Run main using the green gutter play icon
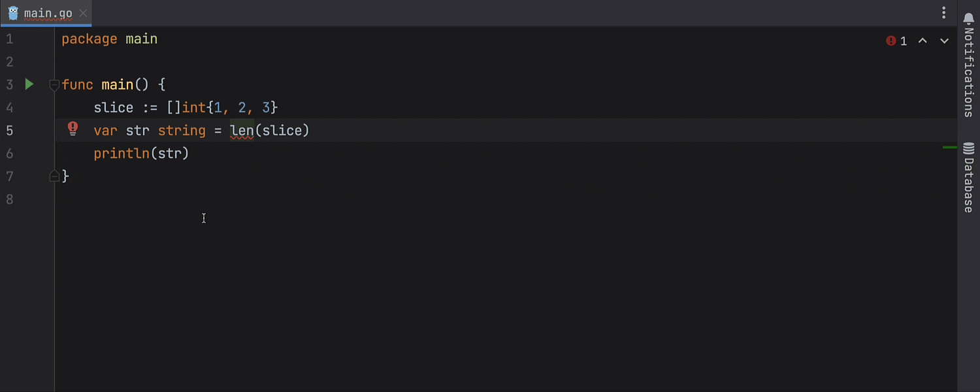The image size is (980, 392). tap(29, 84)
